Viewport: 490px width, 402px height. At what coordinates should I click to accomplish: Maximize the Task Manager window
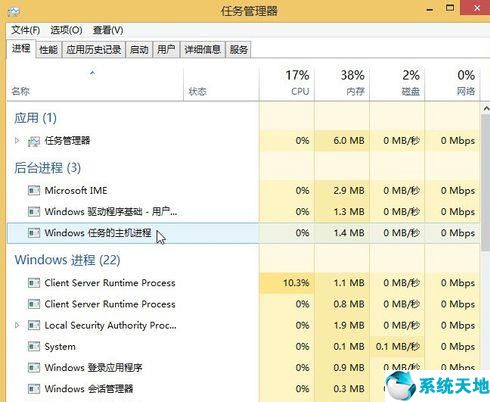tap(450, 8)
